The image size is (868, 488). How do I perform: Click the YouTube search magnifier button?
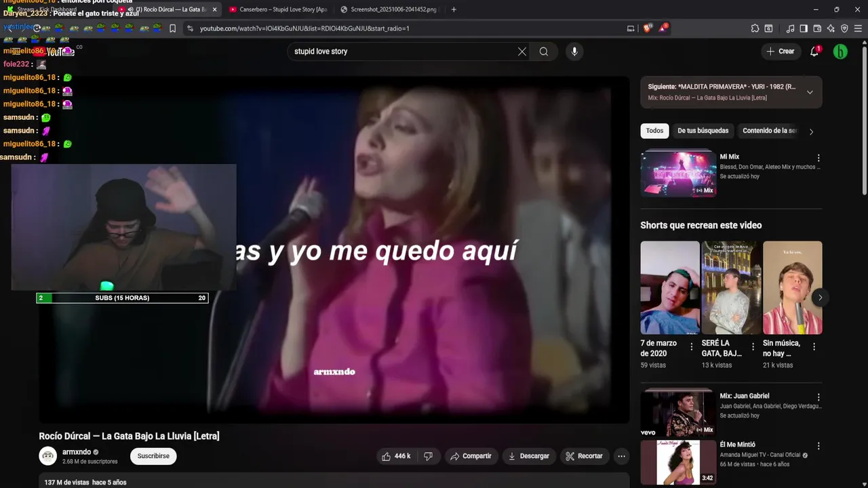tap(544, 52)
